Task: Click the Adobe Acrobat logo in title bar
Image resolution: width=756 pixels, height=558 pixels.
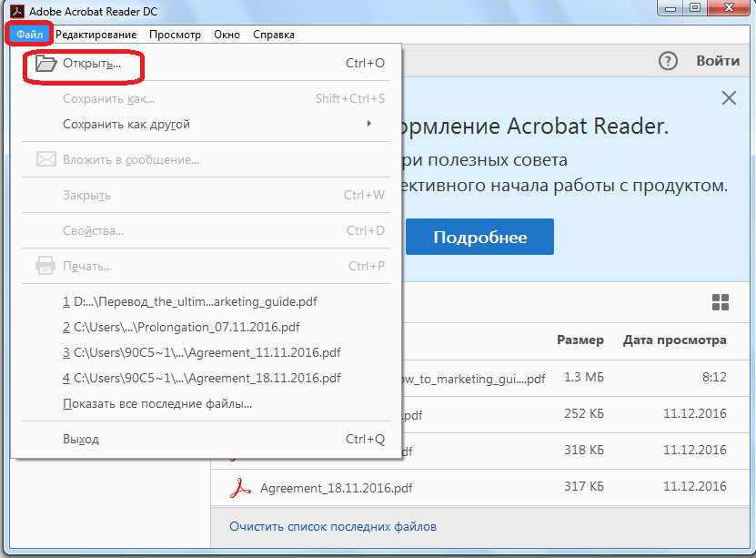Action: [x=15, y=10]
